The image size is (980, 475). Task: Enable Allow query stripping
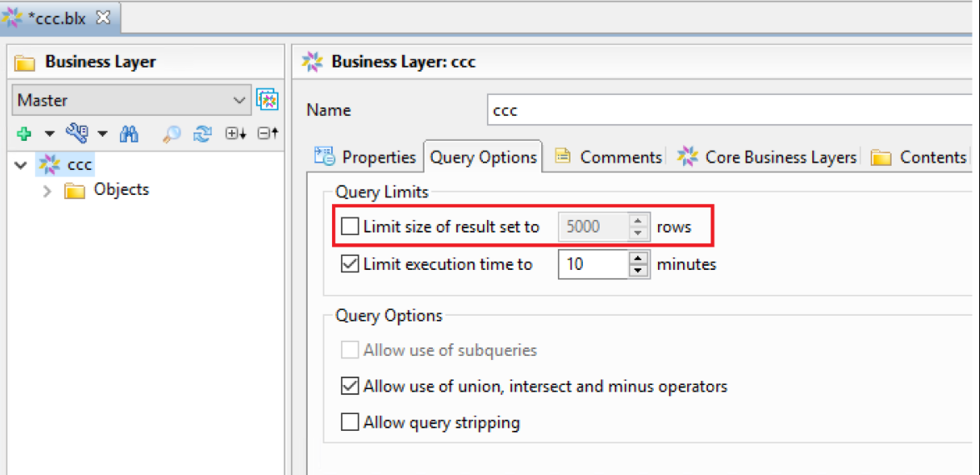350,422
